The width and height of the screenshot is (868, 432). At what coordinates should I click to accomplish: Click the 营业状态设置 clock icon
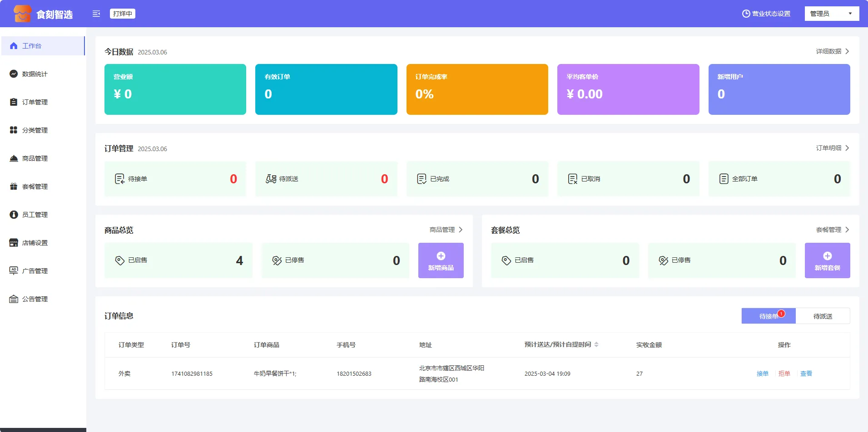(746, 14)
